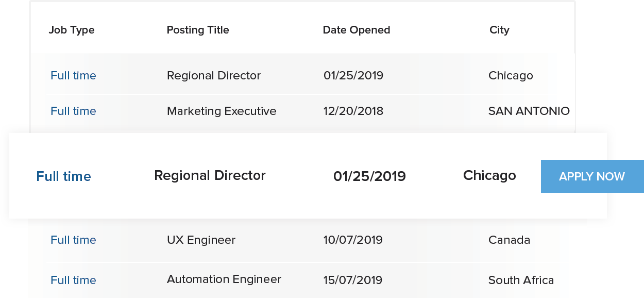The image size is (644, 298).
Task: Open Full time link for Marketing Executive
Action: click(73, 111)
